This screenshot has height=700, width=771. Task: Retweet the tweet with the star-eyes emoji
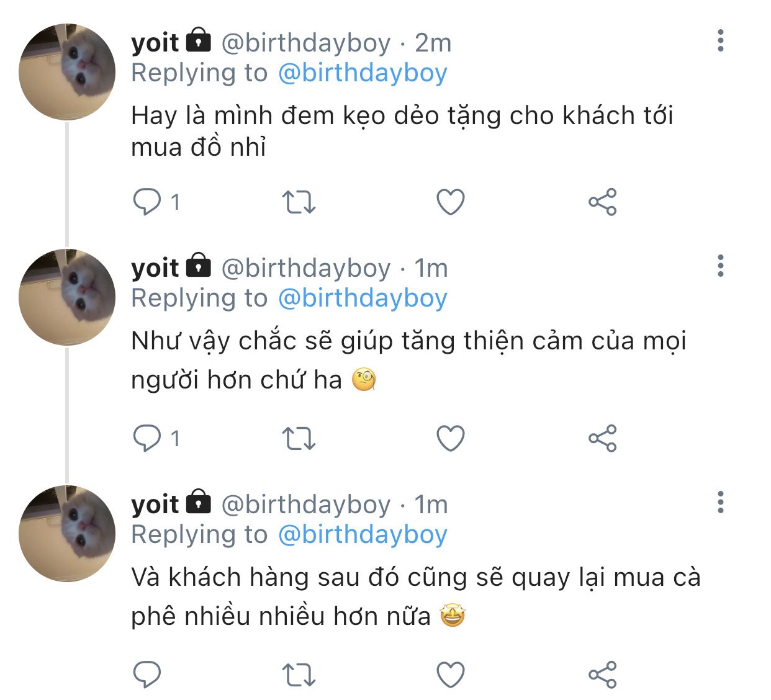pyautogui.click(x=299, y=675)
